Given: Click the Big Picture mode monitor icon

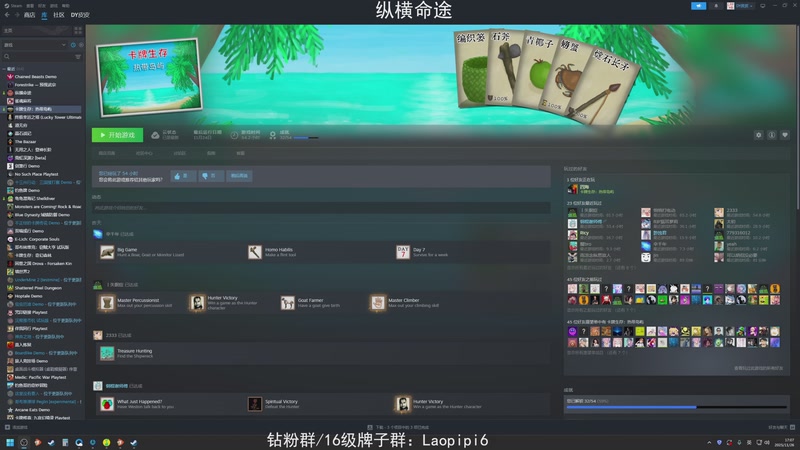Looking at the screenshot, I should pyautogui.click(x=763, y=6).
